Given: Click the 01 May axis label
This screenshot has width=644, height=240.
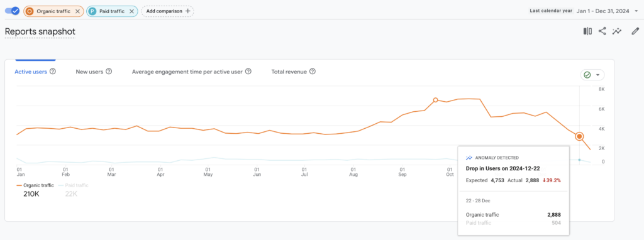Looking at the screenshot, I should 208,172.
